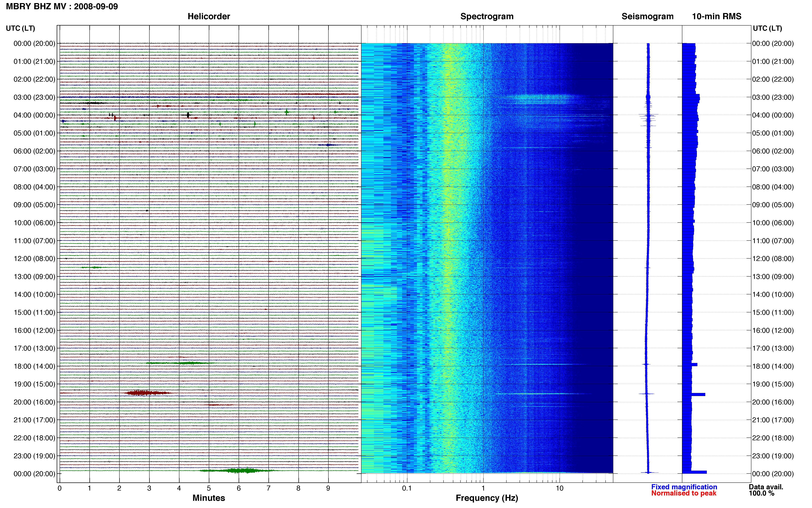Click "20:00 (16:00)" on the RMS time axis
Screen dimensions: 812x508
(x=773, y=402)
